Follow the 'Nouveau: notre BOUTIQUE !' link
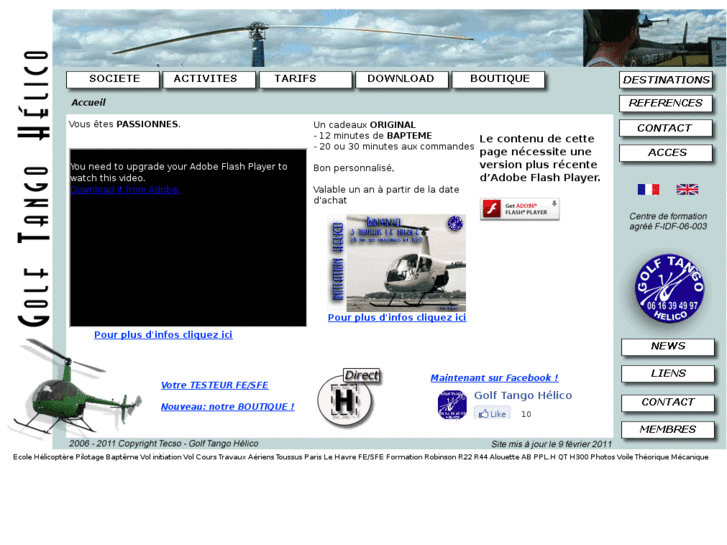 point(228,407)
